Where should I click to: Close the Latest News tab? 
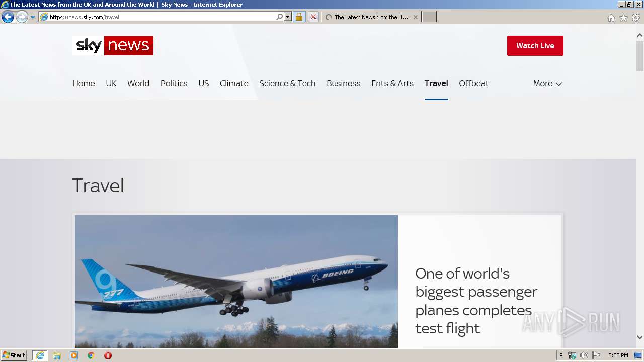coord(415,17)
